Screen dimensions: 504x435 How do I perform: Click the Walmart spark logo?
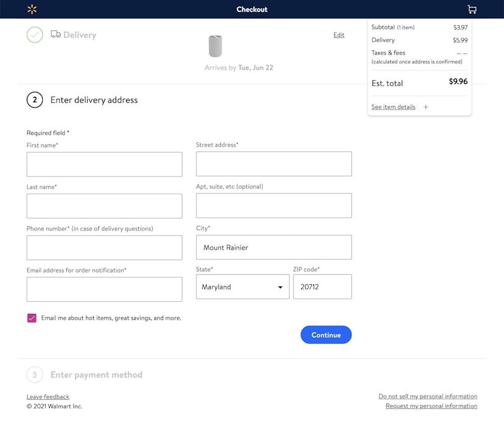pos(32,9)
